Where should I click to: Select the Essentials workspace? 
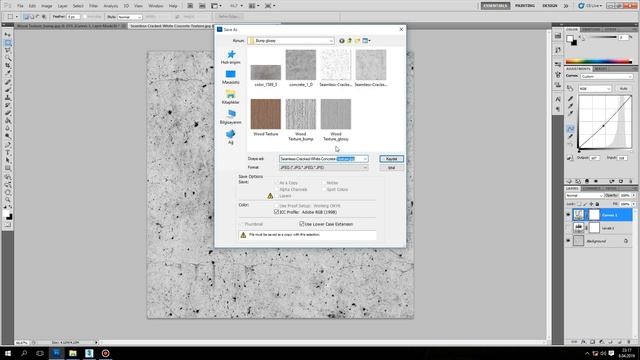click(495, 6)
